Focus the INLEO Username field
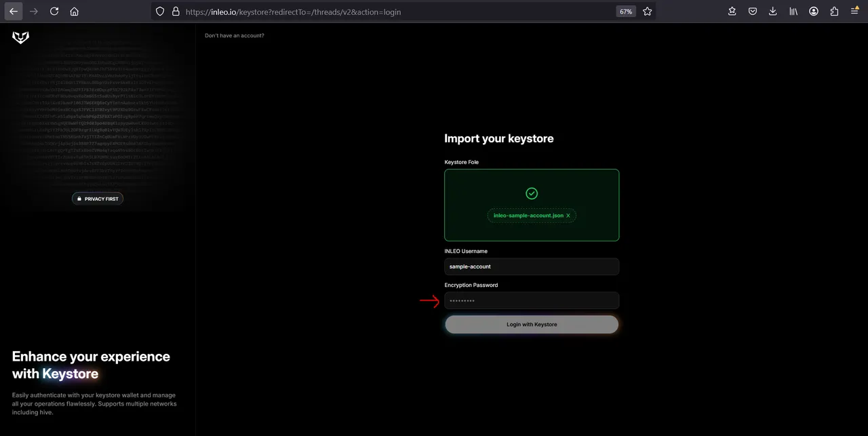868x436 pixels. pos(532,266)
